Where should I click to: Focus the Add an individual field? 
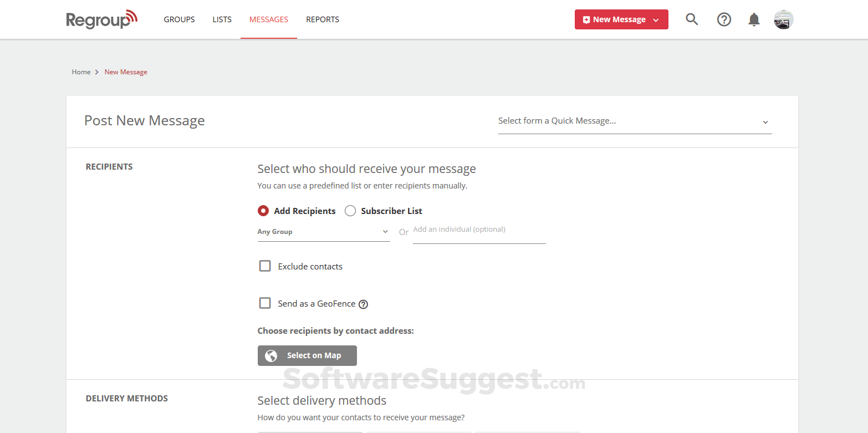point(479,231)
